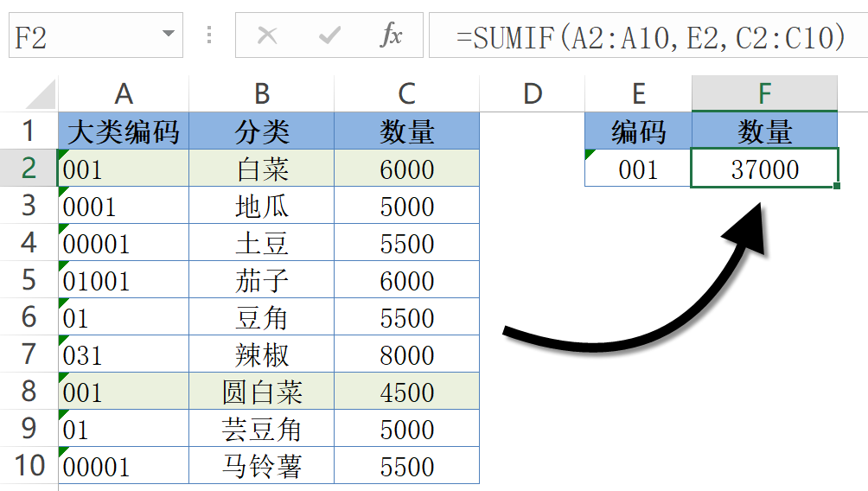Screen dimensions: 868x491
Task: Select column A header
Action: [x=124, y=93]
